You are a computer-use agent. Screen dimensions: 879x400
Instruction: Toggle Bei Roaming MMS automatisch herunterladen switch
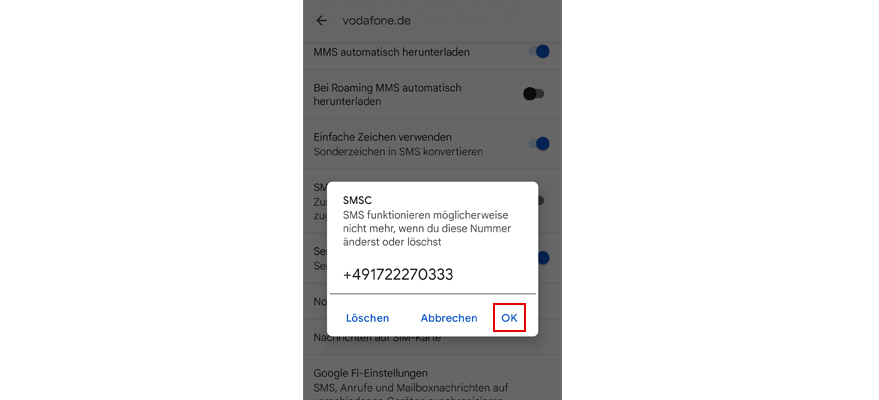534,94
